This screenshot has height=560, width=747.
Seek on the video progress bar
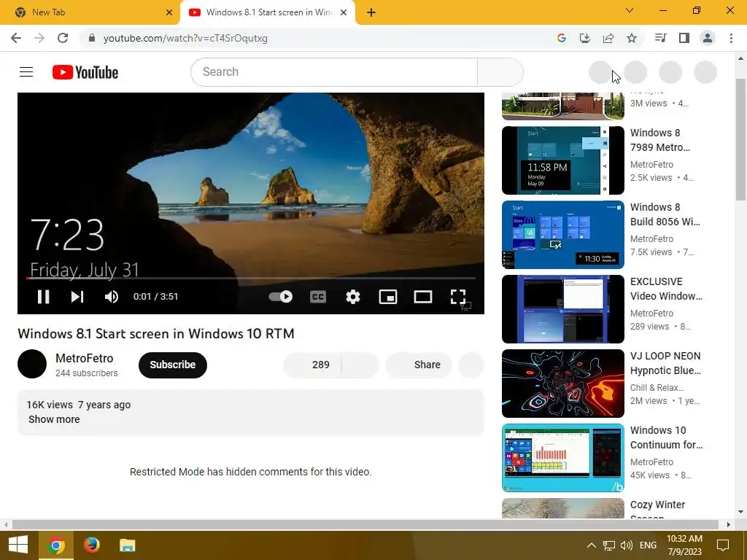click(x=251, y=278)
